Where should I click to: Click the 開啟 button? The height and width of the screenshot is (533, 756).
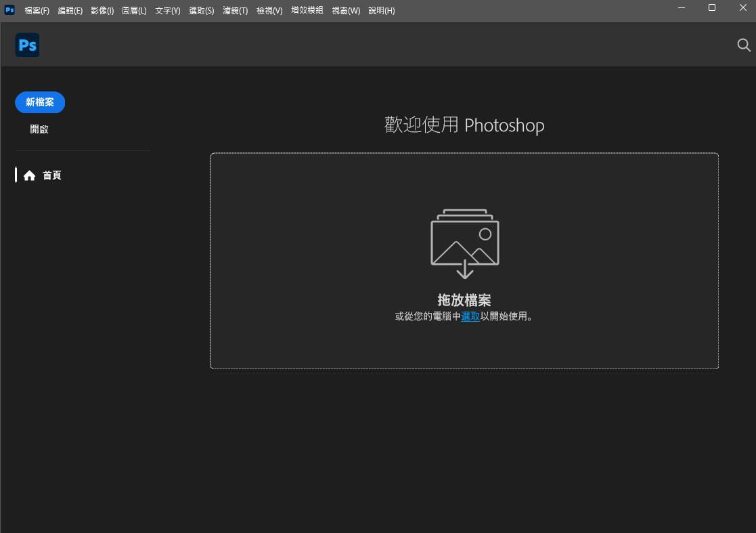pos(39,129)
